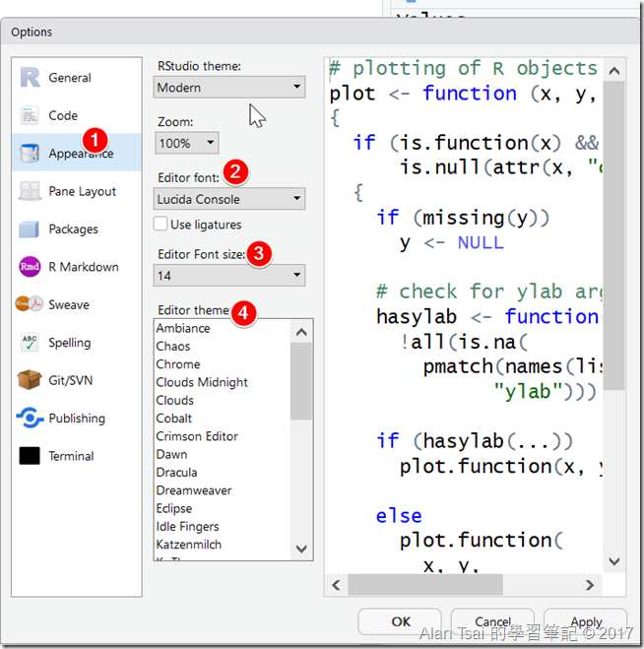Open the General options section
644x649 pixels.
[x=77, y=78]
